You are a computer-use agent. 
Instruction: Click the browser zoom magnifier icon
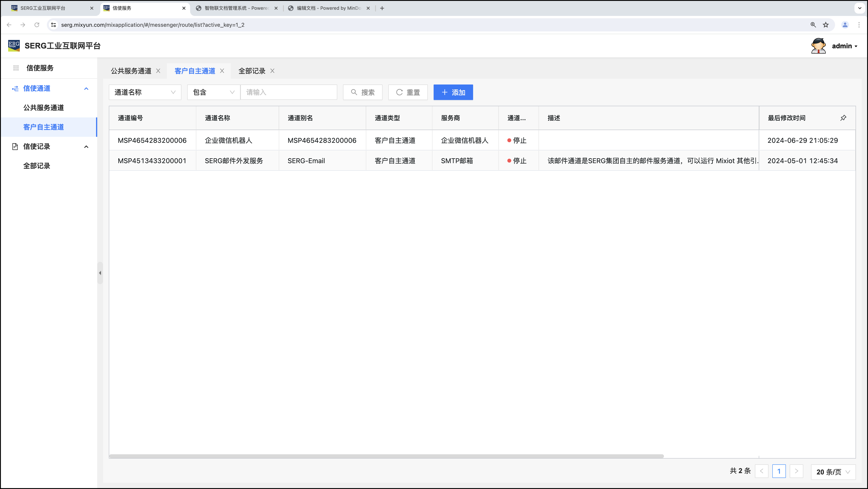(813, 25)
